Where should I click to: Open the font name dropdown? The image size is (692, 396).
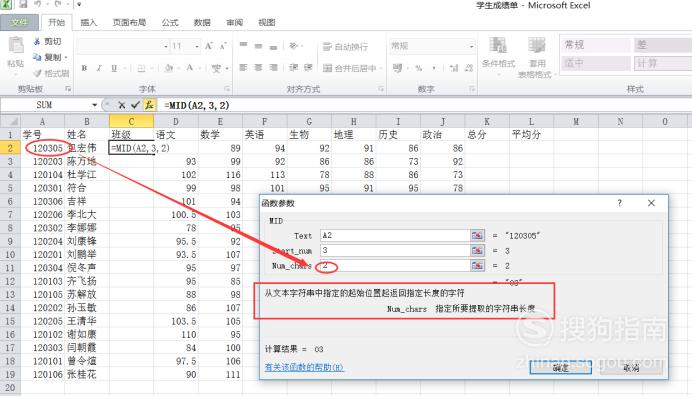coord(165,46)
